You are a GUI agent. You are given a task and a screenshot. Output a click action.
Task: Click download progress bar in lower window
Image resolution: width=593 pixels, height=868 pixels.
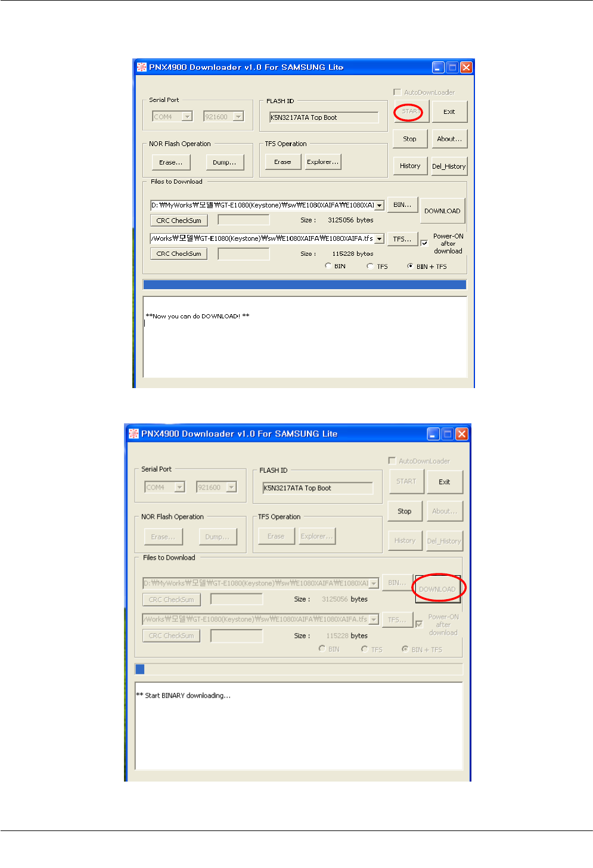[299, 669]
